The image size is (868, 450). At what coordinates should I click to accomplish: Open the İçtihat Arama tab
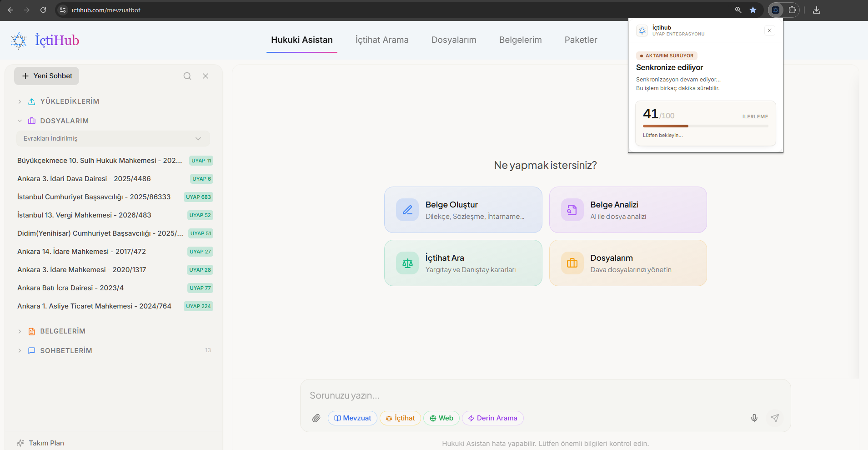click(x=382, y=40)
